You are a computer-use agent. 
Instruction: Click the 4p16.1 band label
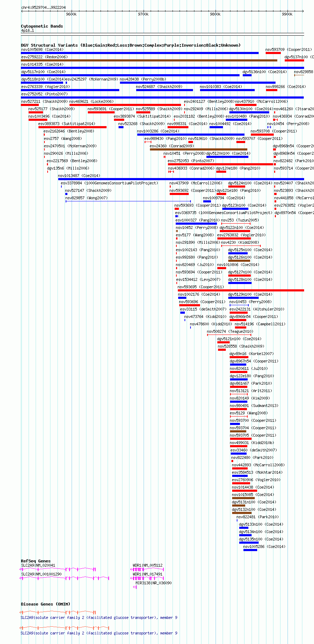28,31
